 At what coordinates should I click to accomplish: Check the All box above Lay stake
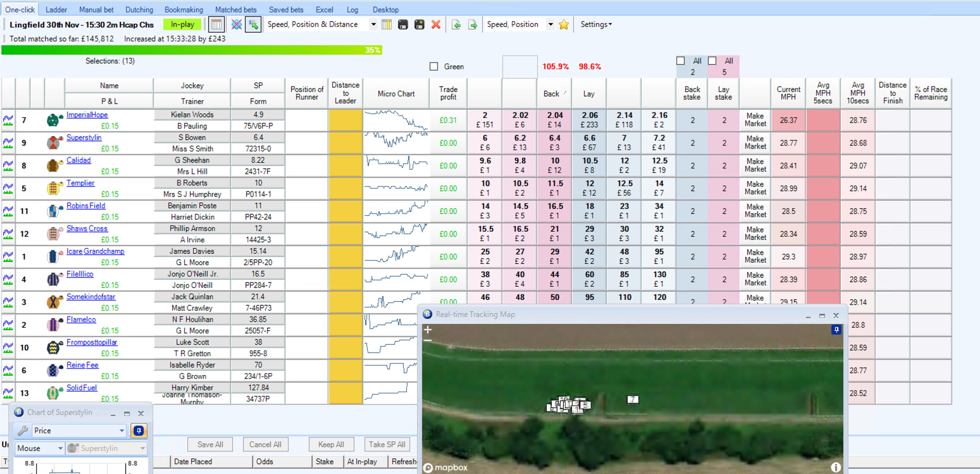point(712,61)
